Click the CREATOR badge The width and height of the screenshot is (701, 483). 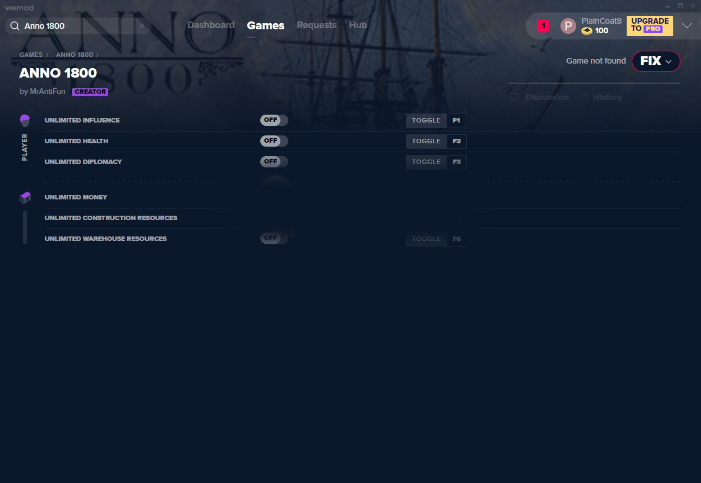click(x=90, y=92)
